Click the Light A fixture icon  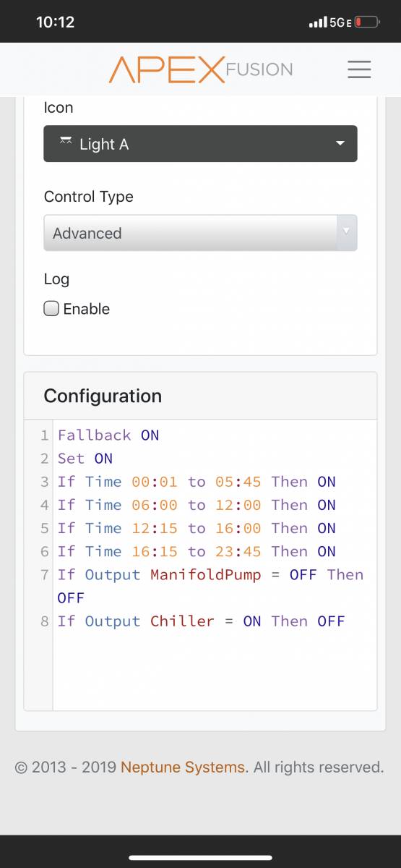66,142
